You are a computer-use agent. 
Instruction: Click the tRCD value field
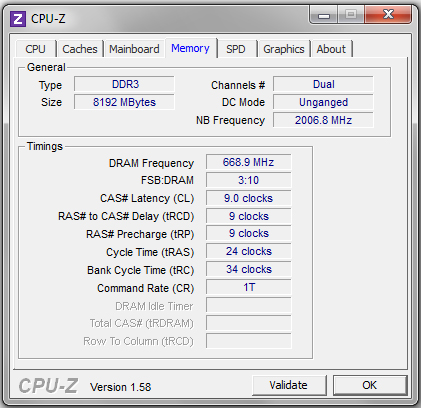249,216
